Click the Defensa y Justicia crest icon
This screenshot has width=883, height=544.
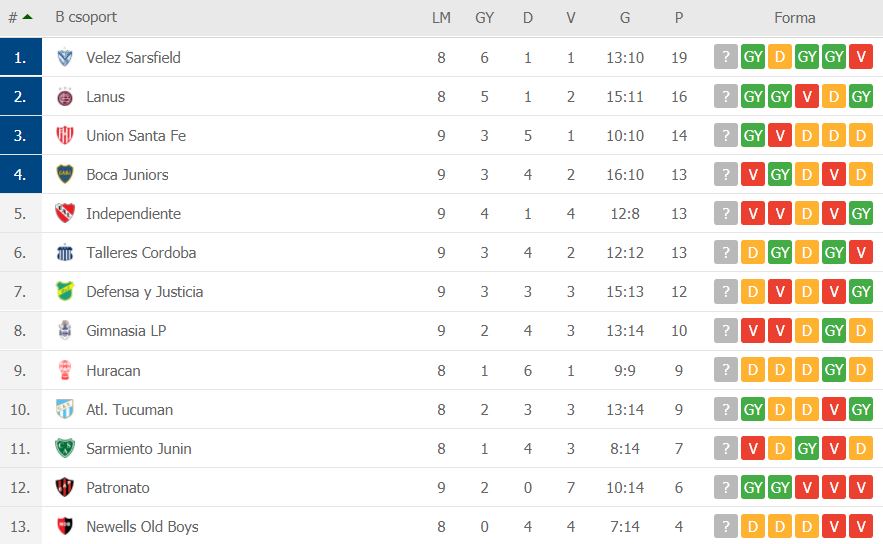click(x=65, y=292)
